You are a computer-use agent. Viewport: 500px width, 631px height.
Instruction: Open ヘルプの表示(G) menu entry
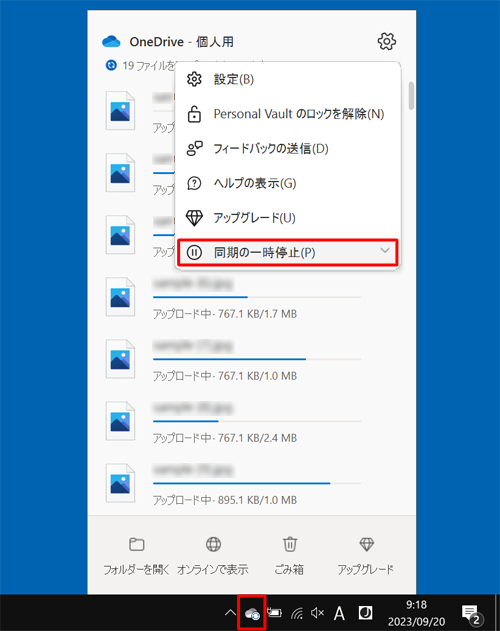point(288,183)
